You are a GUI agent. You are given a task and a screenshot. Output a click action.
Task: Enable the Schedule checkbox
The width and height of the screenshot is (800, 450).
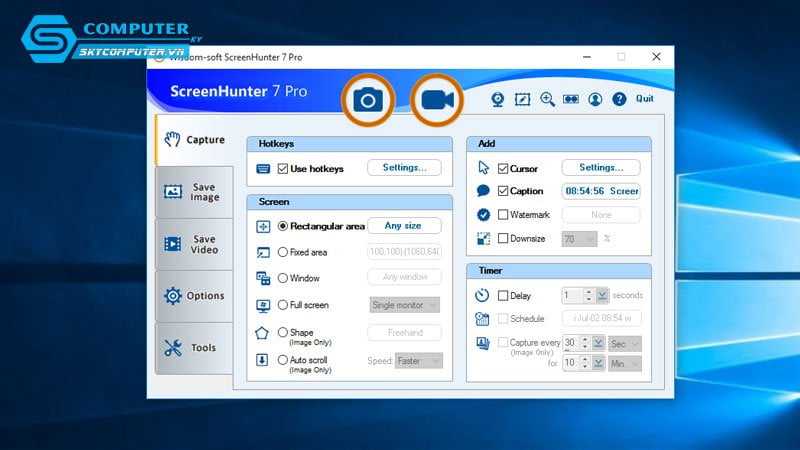[x=503, y=318]
